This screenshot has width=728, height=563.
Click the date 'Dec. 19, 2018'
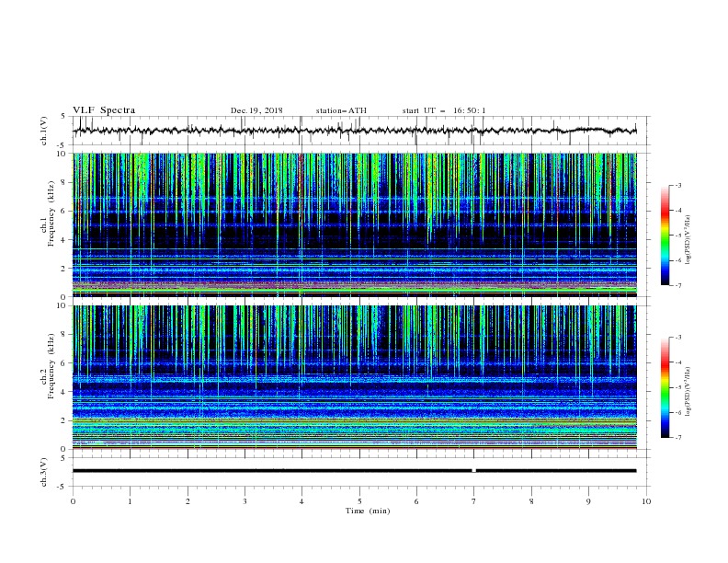(256, 110)
